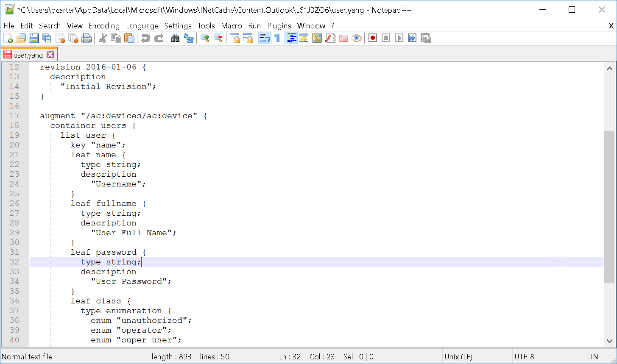Click the Stop Recording macro icon

pyautogui.click(x=386, y=38)
